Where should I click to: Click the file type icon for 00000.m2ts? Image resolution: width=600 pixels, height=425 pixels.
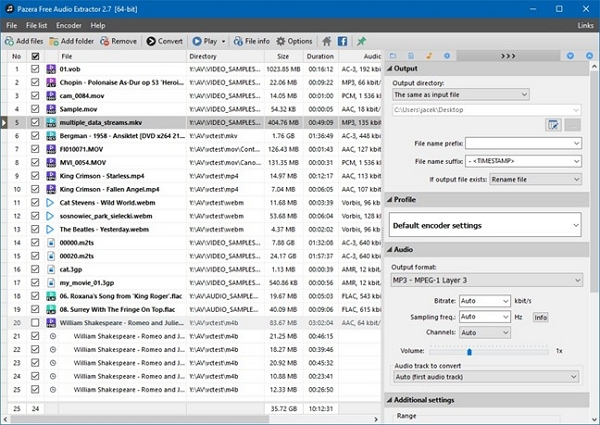pyautogui.click(x=51, y=243)
